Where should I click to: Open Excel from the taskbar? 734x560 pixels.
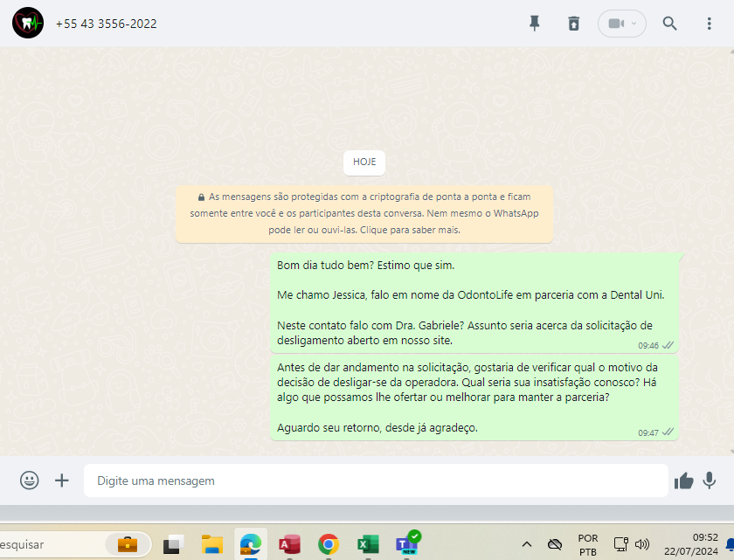tap(368, 544)
